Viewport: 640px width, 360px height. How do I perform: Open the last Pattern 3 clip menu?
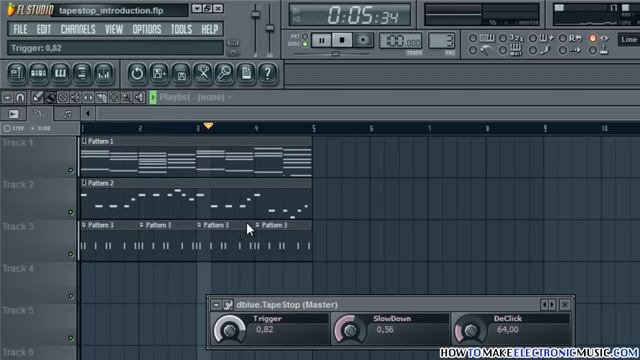click(258, 225)
